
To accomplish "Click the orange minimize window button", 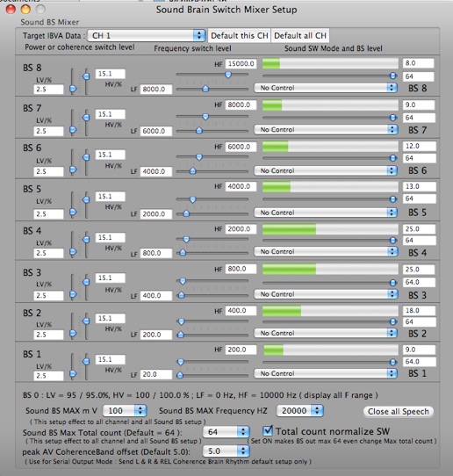I will tap(25, 10).
